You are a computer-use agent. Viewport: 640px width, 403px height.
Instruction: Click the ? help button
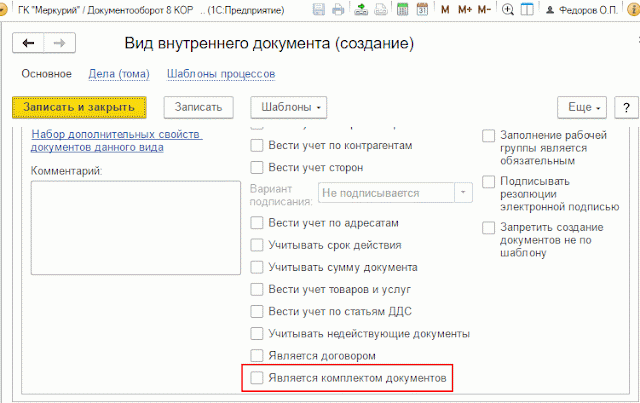point(626,107)
